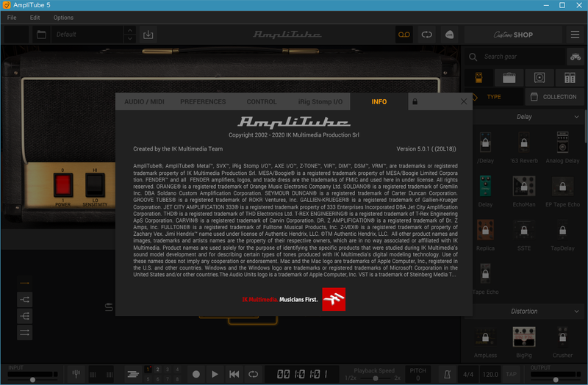Enable recorder track 8
This screenshot has height=385, width=588.
tap(177, 379)
